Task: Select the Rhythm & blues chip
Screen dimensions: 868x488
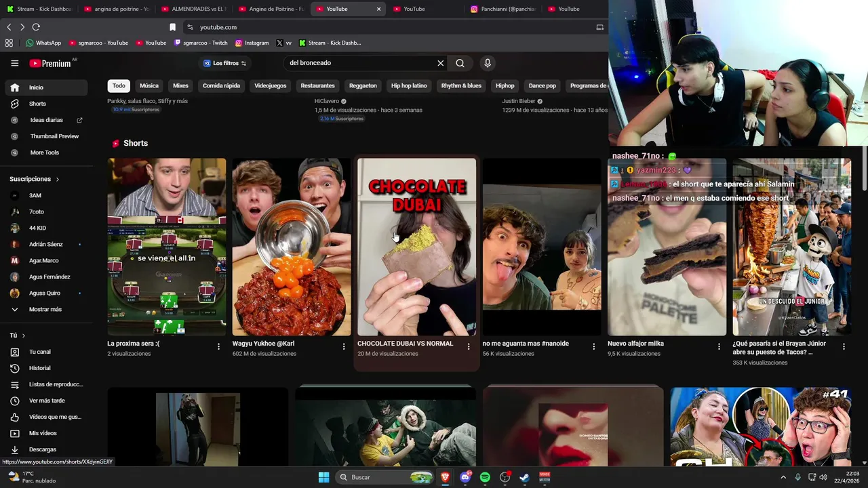Action: pyautogui.click(x=461, y=85)
